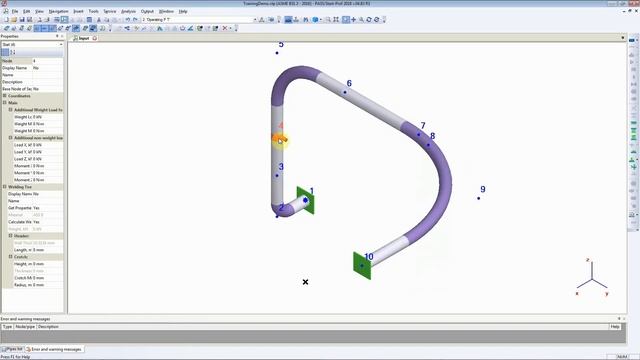640x360 pixels.
Task: Select node 6 on the pipe
Action: click(345, 92)
